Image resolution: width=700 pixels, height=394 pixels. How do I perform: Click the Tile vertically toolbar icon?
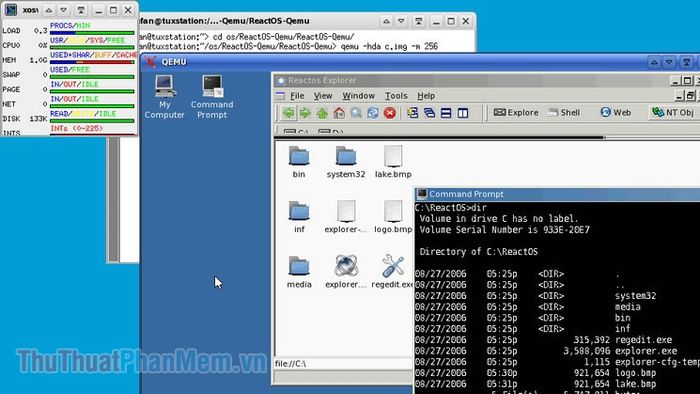(463, 112)
